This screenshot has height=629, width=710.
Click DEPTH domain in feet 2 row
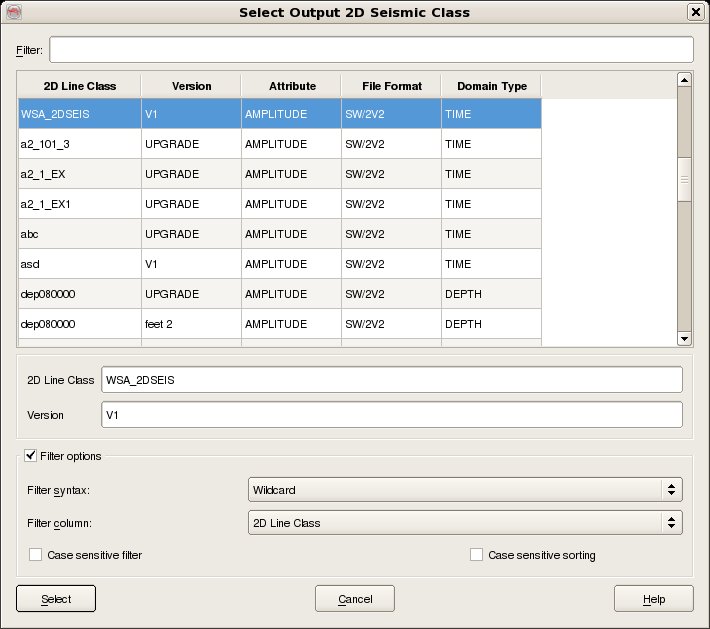click(492, 324)
